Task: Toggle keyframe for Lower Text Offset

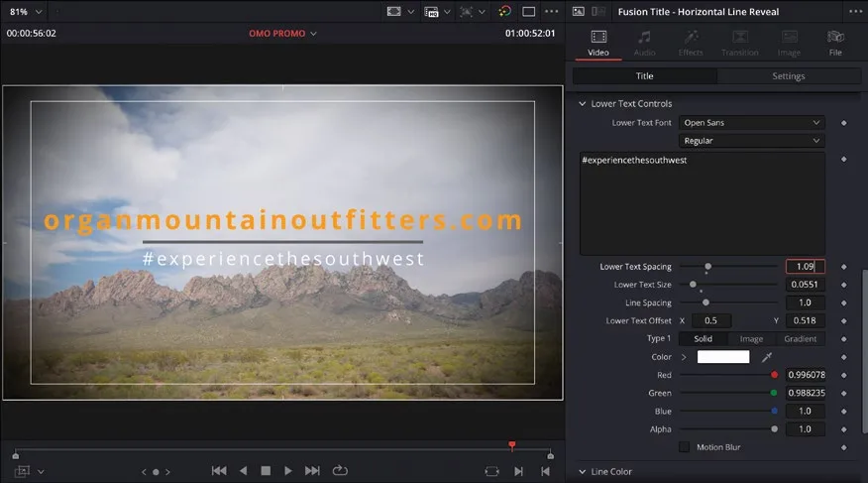Action: click(x=843, y=320)
